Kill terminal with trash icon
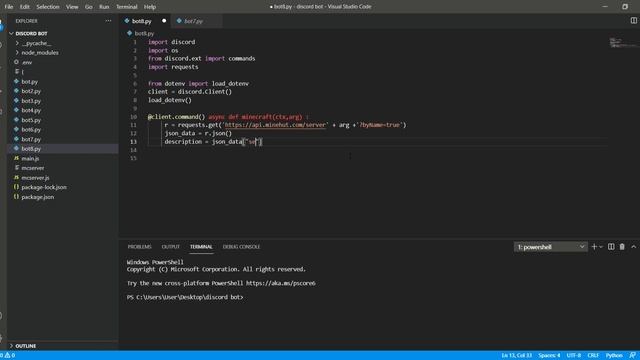Screen dimensions: 640x360 622,247
